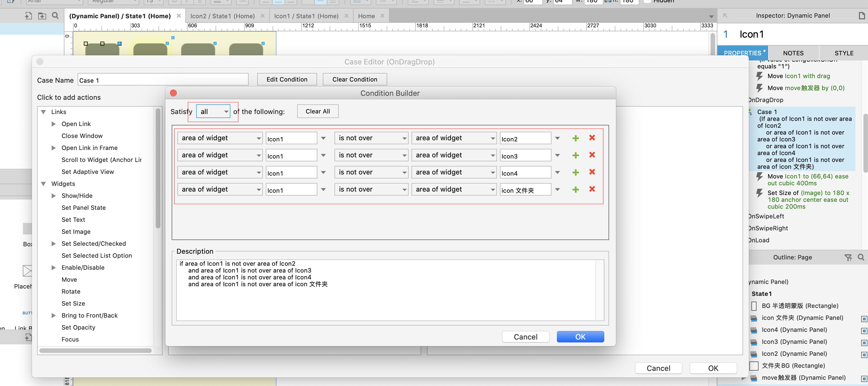Image resolution: width=868 pixels, height=386 pixels.
Task: Click the actions list vertical scrollbar
Action: [158, 168]
